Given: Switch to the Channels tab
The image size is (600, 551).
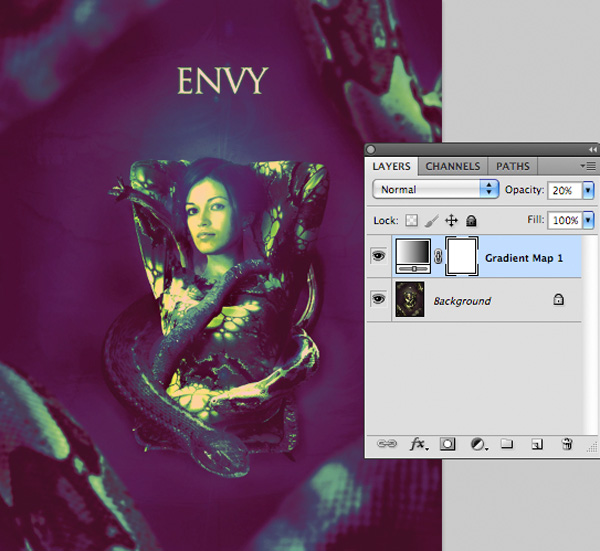Looking at the screenshot, I should (453, 166).
